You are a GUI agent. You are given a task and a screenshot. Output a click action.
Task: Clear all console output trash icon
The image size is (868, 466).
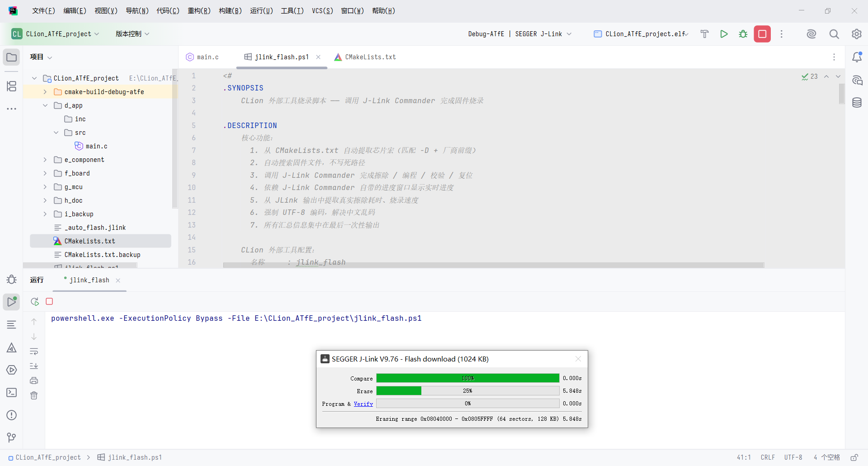tap(34, 395)
